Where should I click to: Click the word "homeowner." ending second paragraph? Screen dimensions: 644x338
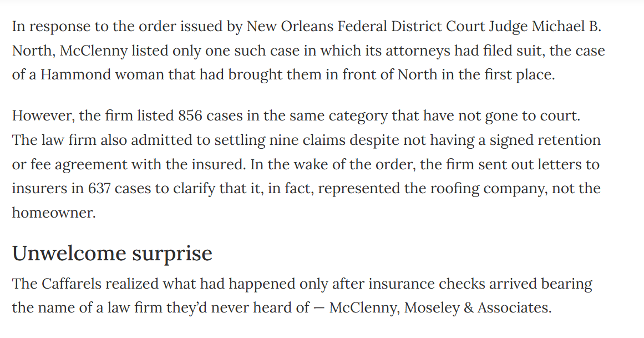(54, 213)
